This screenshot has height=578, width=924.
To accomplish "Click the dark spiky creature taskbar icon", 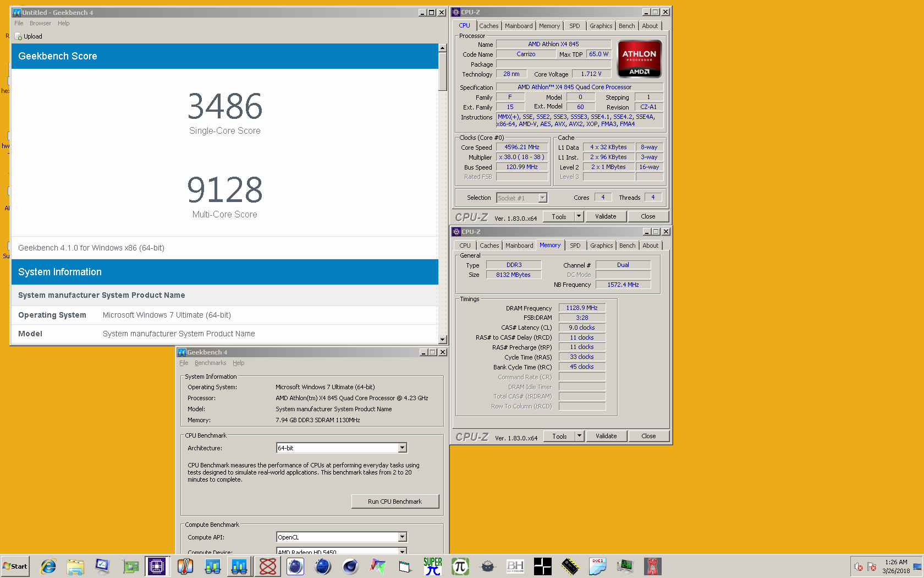I will (487, 566).
